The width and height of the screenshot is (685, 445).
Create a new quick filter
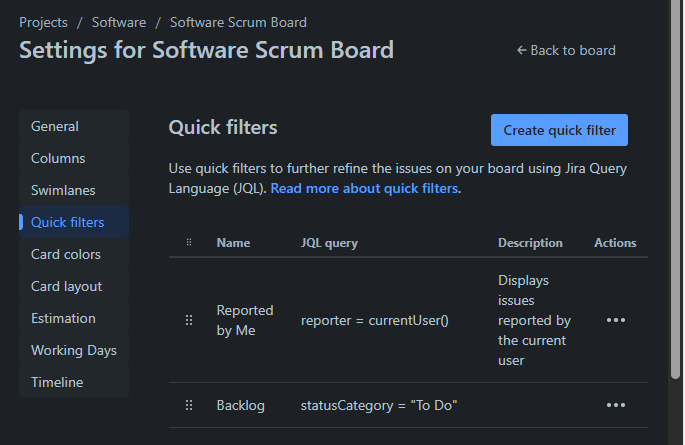(559, 130)
